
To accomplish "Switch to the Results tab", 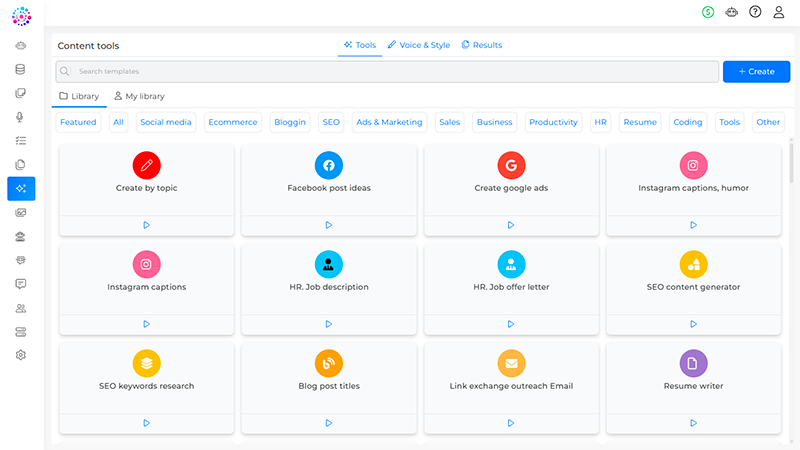I will (482, 45).
